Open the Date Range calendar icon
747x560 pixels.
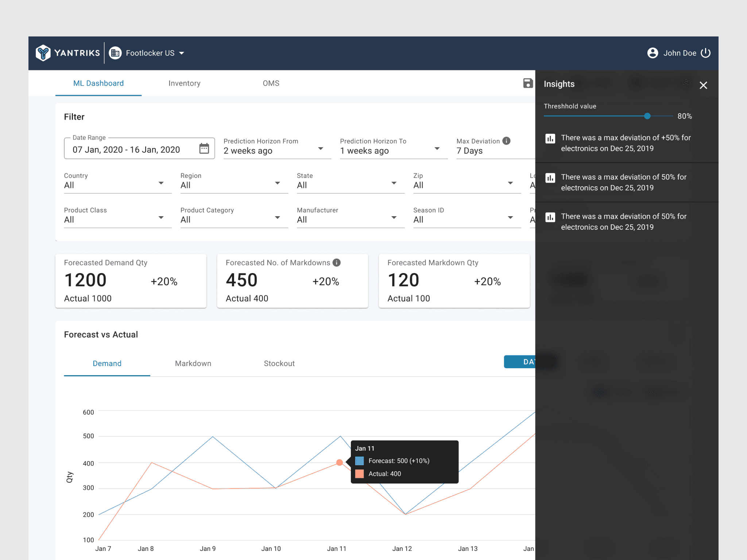tap(204, 149)
